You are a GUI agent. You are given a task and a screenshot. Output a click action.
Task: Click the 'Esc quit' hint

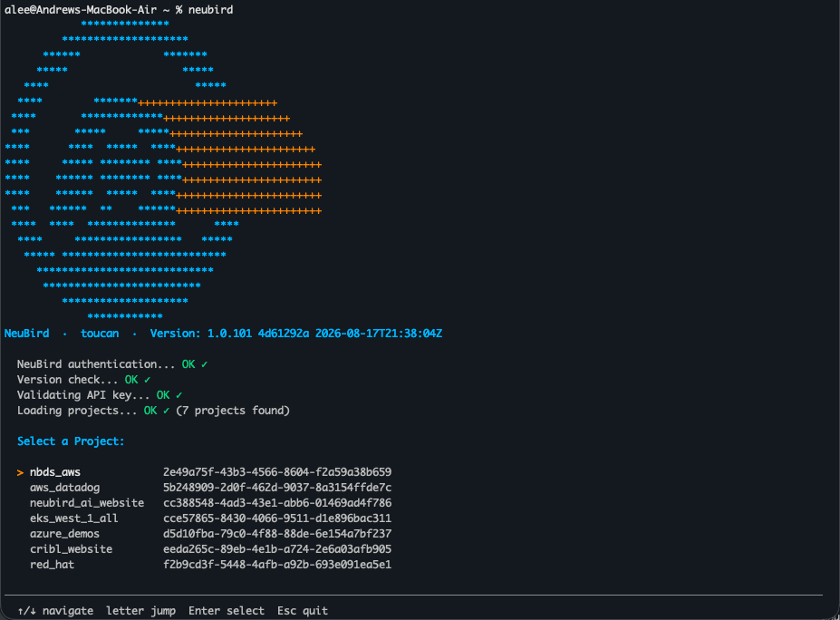click(x=303, y=611)
